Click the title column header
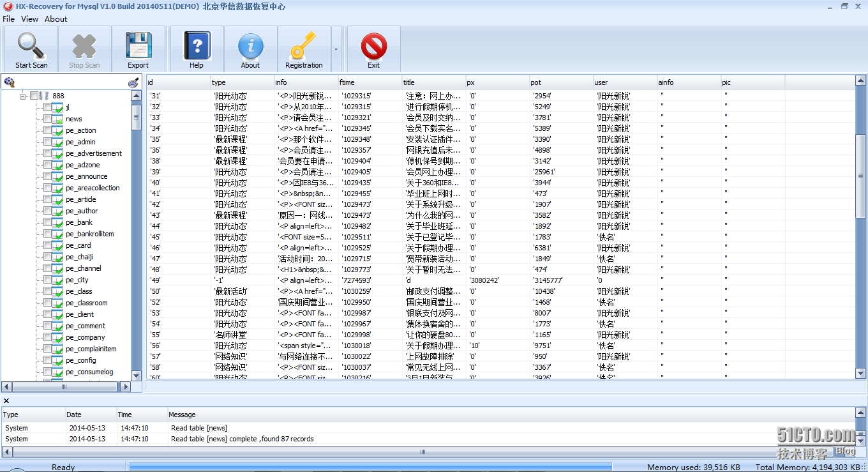Screen dimensions: 868x472 point(434,82)
